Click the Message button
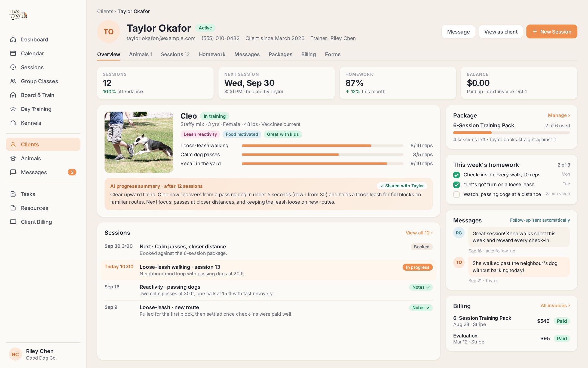The width and height of the screenshot is (588, 368). (458, 32)
